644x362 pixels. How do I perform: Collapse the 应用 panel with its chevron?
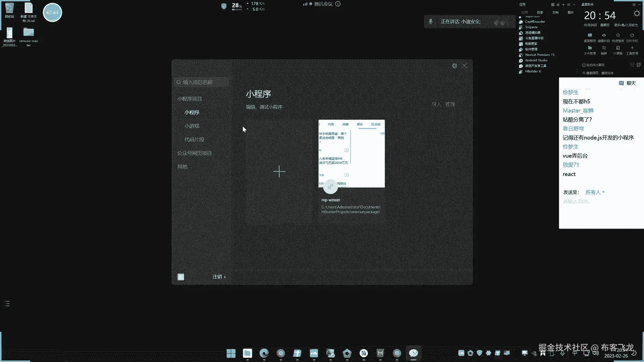click(574, 5)
